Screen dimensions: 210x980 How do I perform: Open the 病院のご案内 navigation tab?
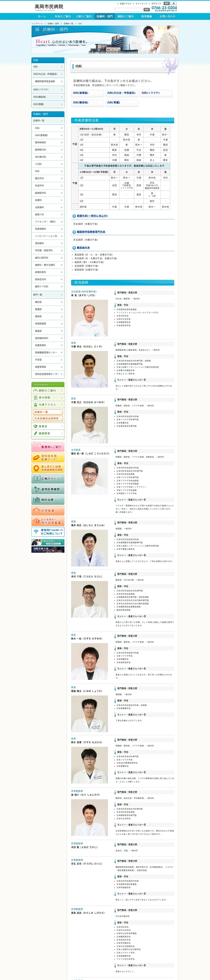click(126, 17)
